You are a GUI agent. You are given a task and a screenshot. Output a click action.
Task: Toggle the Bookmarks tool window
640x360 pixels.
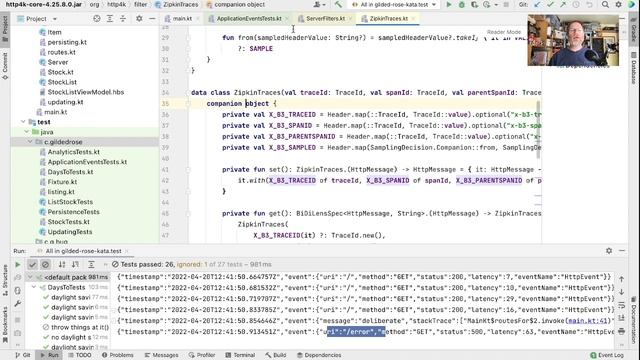[5, 325]
